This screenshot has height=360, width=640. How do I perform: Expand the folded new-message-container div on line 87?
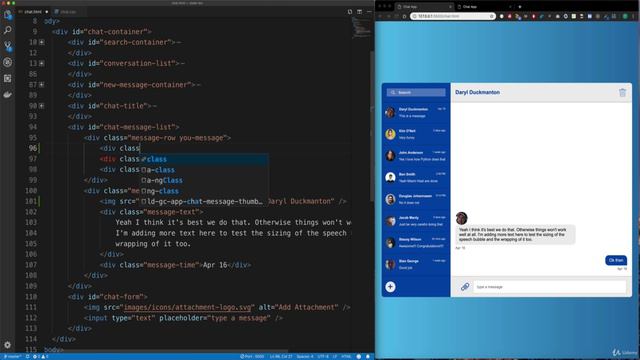pyautogui.click(x=42, y=84)
